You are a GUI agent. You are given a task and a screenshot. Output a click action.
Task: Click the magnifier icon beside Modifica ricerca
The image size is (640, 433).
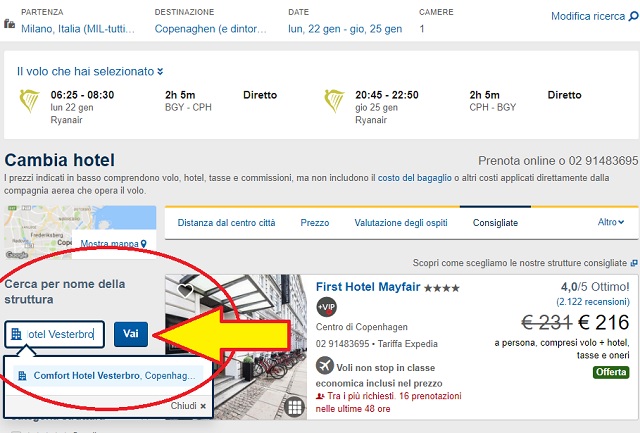pos(634,16)
